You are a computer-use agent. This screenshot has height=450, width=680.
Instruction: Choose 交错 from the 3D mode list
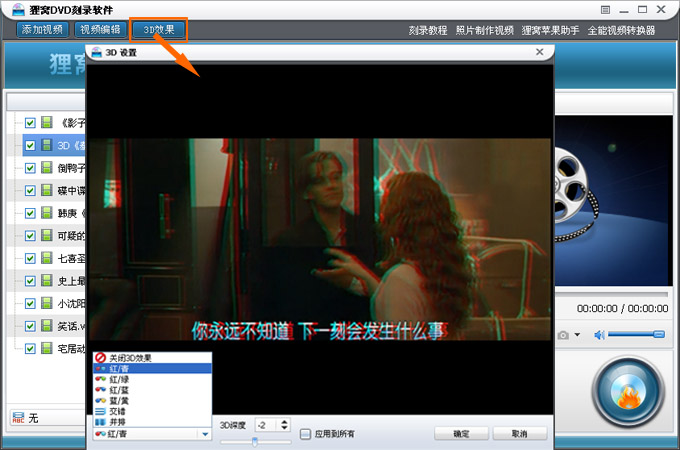coord(152,411)
